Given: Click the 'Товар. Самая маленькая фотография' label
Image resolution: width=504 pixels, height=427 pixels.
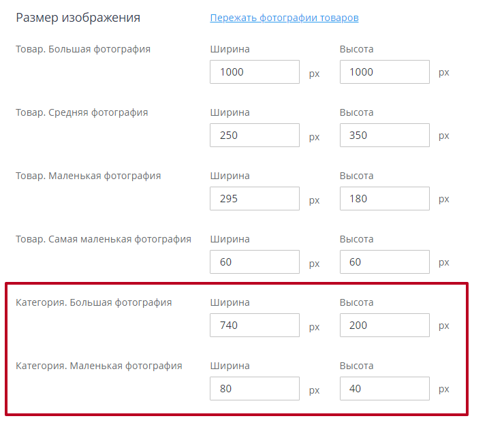Looking at the screenshot, I should point(104,239).
